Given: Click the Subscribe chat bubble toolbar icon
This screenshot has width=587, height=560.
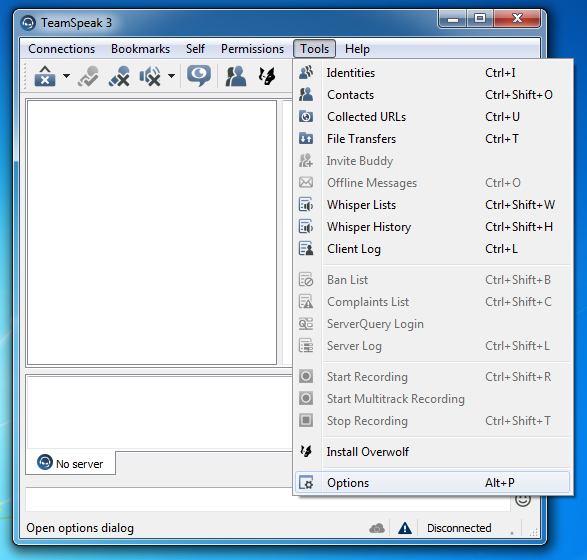Looking at the screenshot, I should point(199,76).
